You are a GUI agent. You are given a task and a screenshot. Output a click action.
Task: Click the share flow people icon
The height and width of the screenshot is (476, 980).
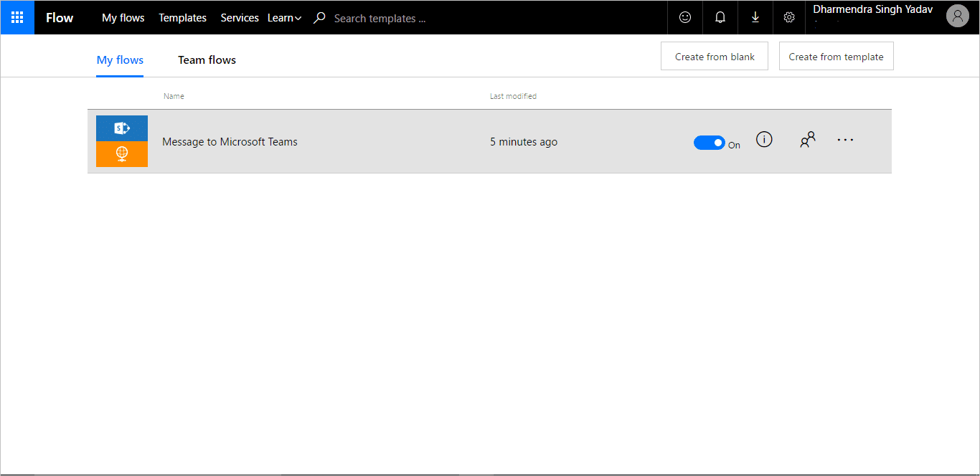click(808, 140)
